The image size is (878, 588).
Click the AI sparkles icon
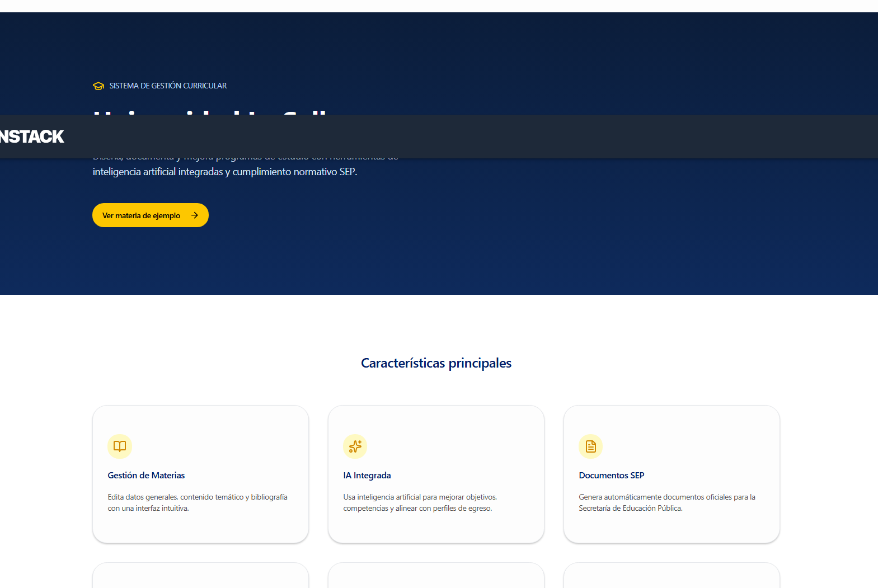click(355, 446)
